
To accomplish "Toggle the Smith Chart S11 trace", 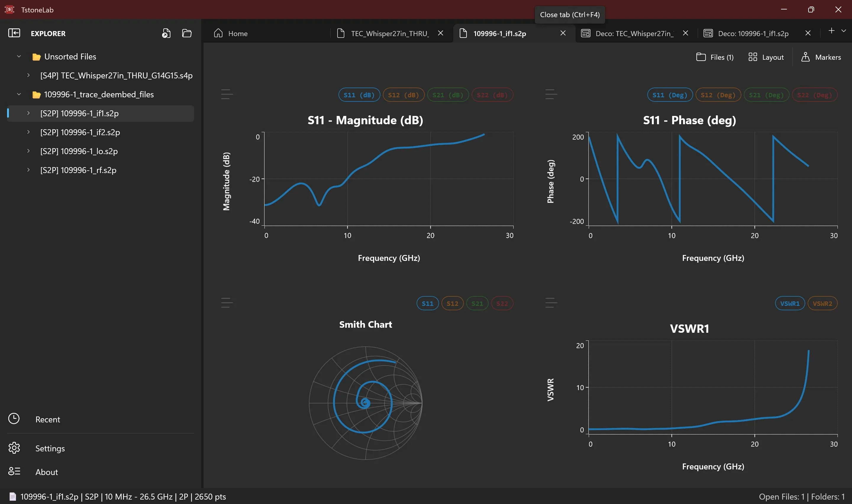I will tap(427, 303).
